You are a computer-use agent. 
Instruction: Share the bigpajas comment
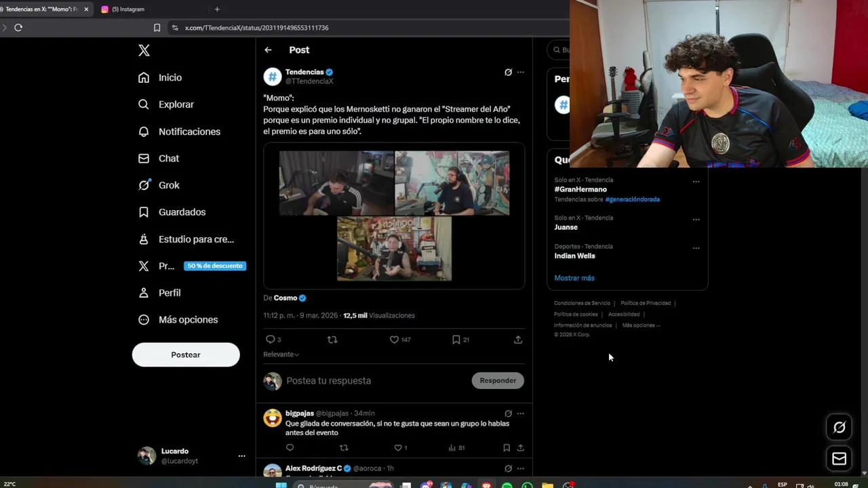(x=521, y=448)
